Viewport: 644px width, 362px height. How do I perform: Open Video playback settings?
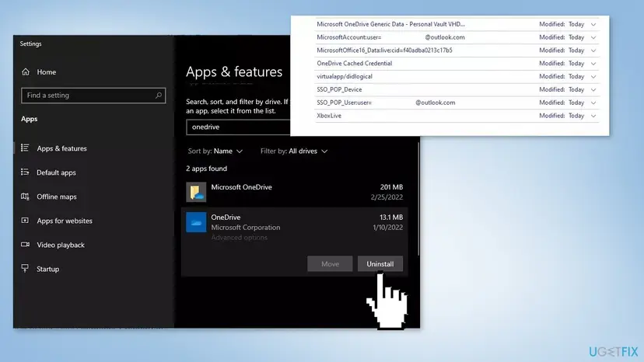(61, 245)
